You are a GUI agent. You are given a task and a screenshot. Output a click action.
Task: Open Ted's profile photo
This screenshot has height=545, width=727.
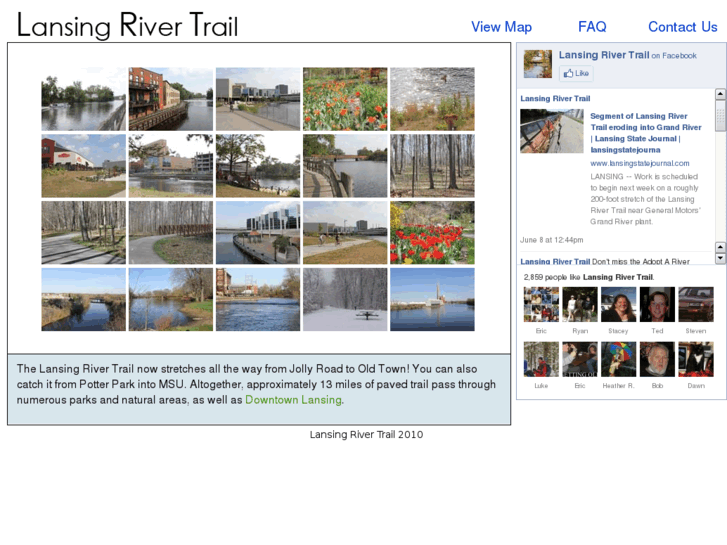click(x=657, y=304)
